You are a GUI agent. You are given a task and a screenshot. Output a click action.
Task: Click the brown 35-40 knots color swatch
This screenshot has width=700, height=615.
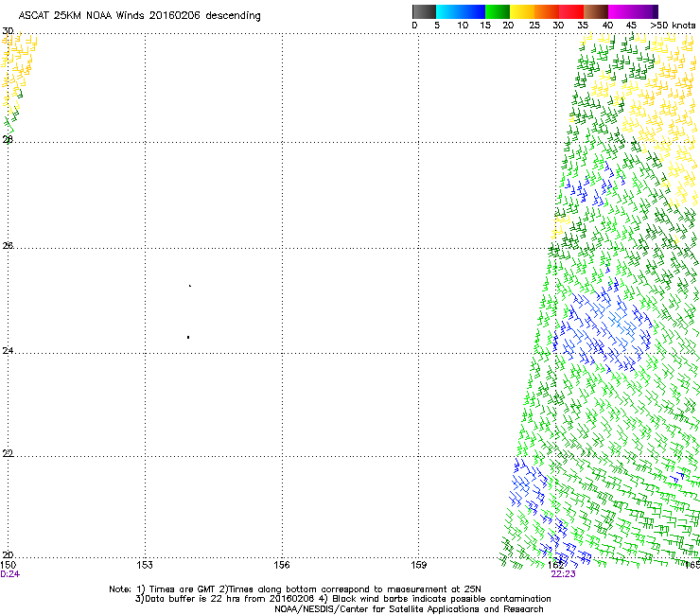pyautogui.click(x=596, y=11)
